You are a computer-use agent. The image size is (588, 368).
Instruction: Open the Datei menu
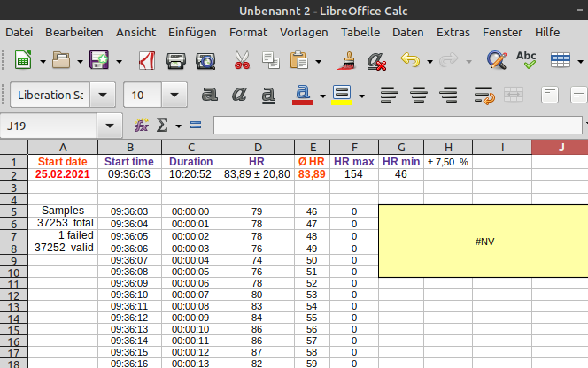click(x=19, y=33)
